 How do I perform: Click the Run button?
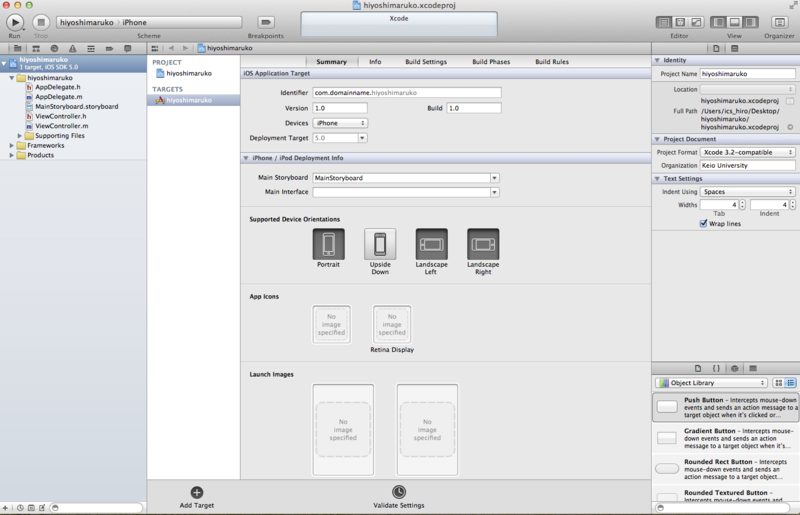[x=15, y=22]
